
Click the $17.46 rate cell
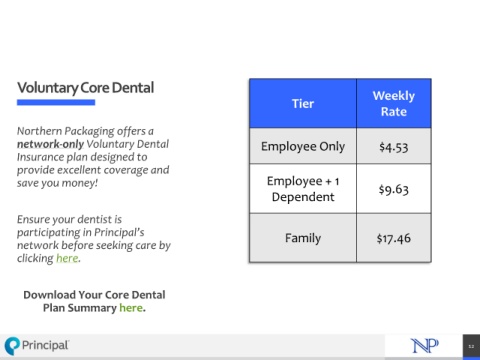tap(394, 238)
